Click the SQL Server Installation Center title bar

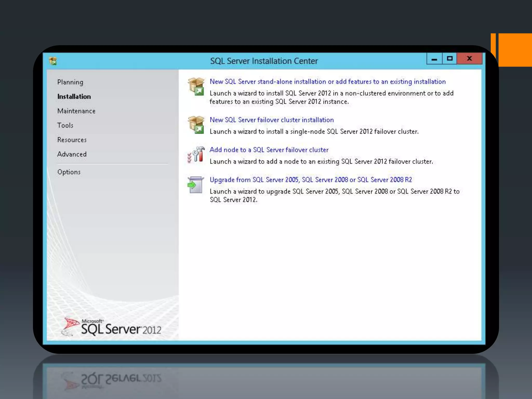coord(264,61)
